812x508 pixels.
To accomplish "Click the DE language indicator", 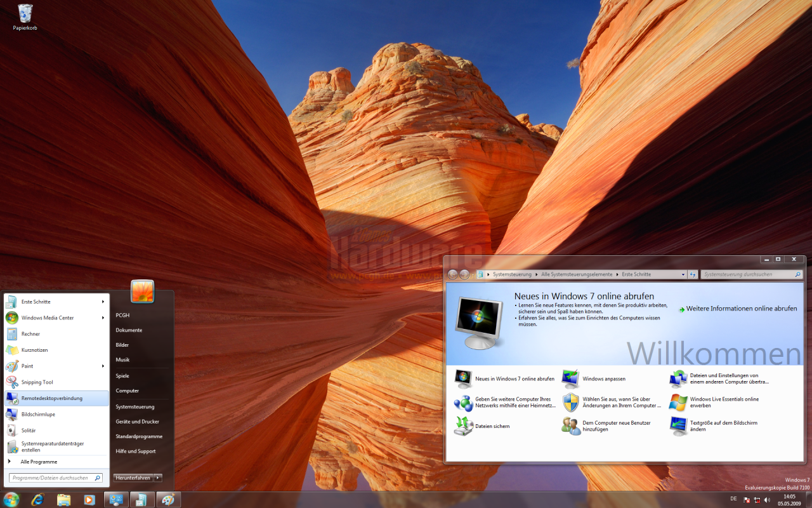I will pos(733,499).
